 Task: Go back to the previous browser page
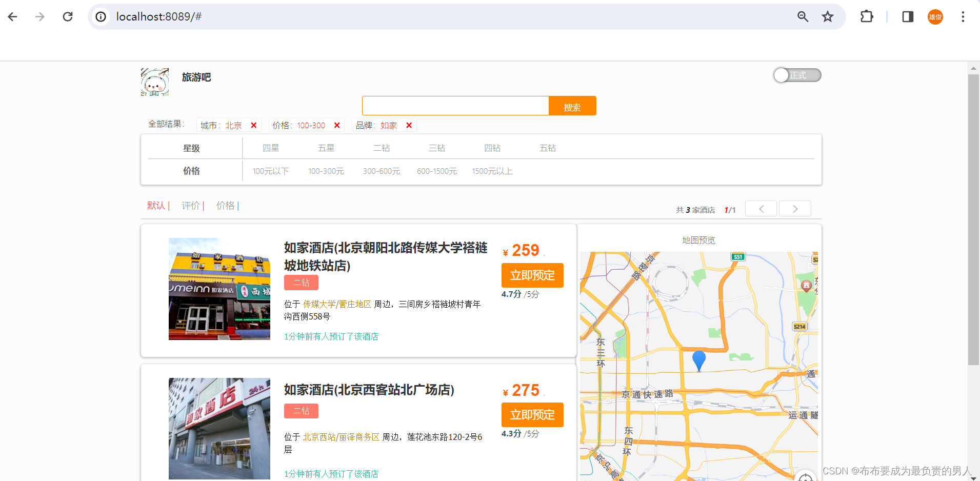(13, 17)
